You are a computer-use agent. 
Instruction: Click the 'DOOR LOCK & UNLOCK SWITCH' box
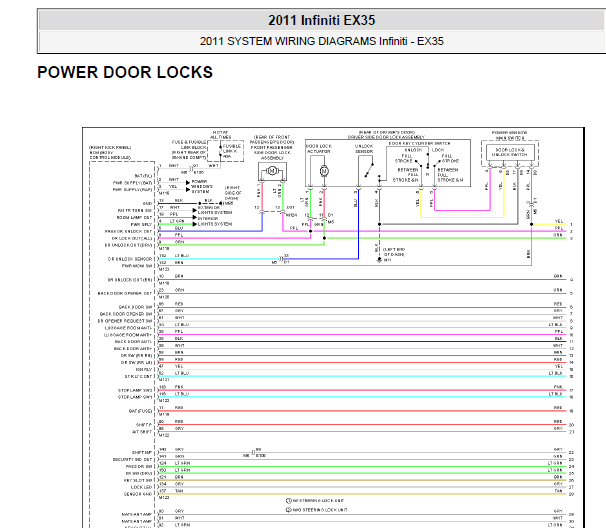[x=511, y=152]
